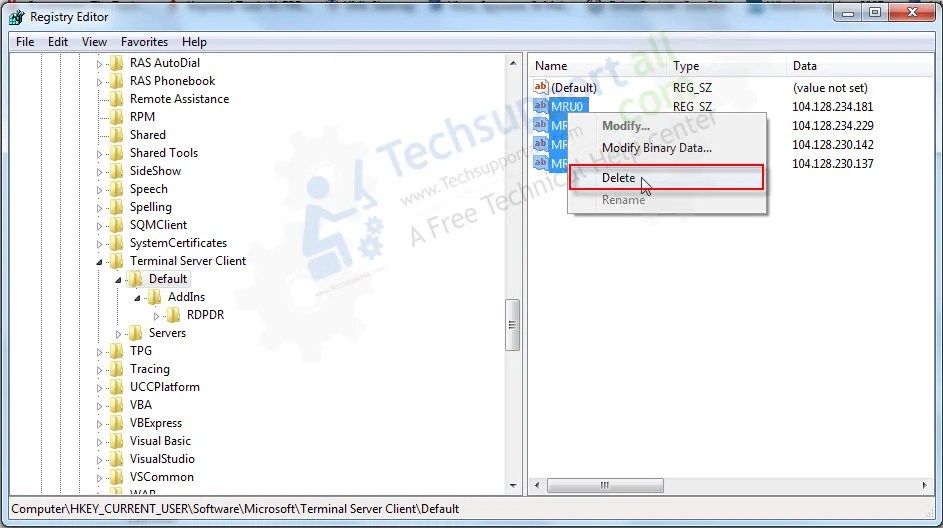Select the (Default) value name
The width and height of the screenshot is (943, 528).
click(574, 88)
